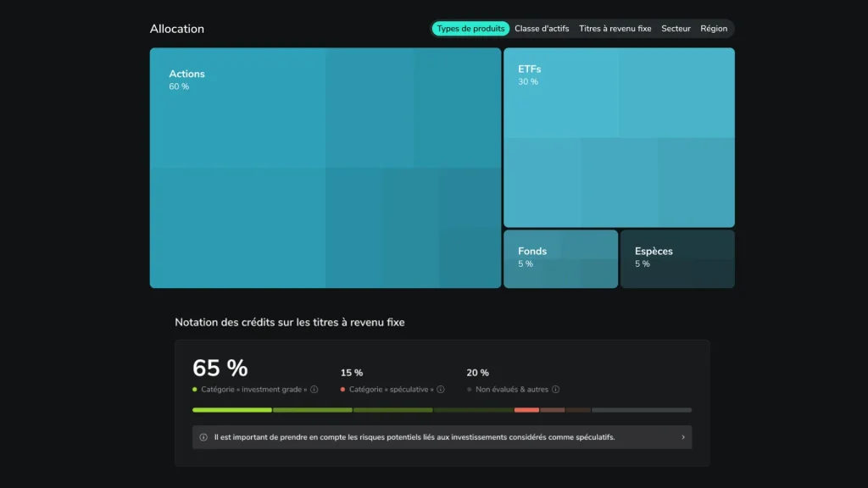Click the brightest green rating bar segment
This screenshot has width=868, height=488.
(232, 410)
